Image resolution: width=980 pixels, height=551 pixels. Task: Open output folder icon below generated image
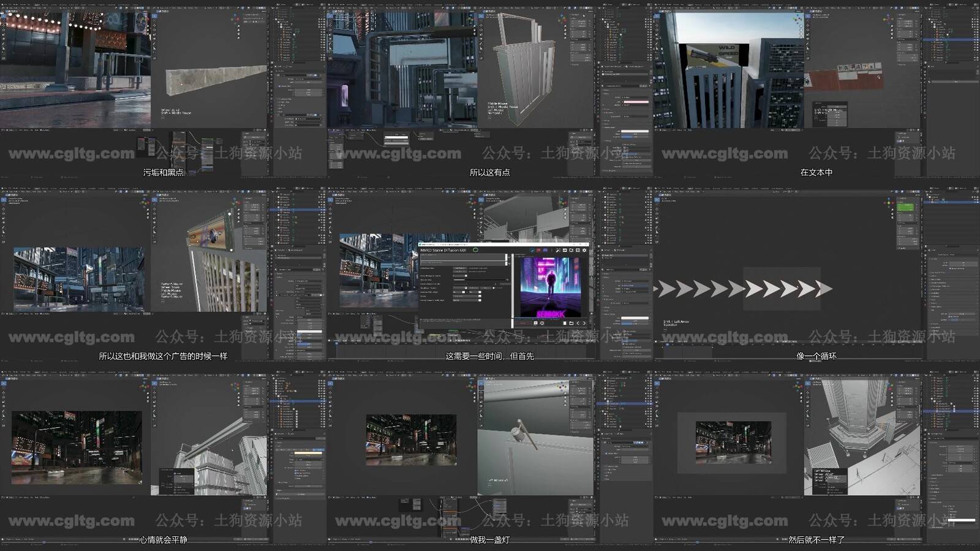tap(571, 323)
